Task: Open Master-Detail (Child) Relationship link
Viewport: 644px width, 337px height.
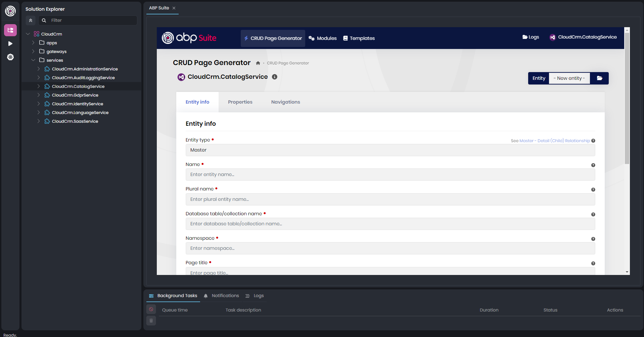Action: coord(554,141)
